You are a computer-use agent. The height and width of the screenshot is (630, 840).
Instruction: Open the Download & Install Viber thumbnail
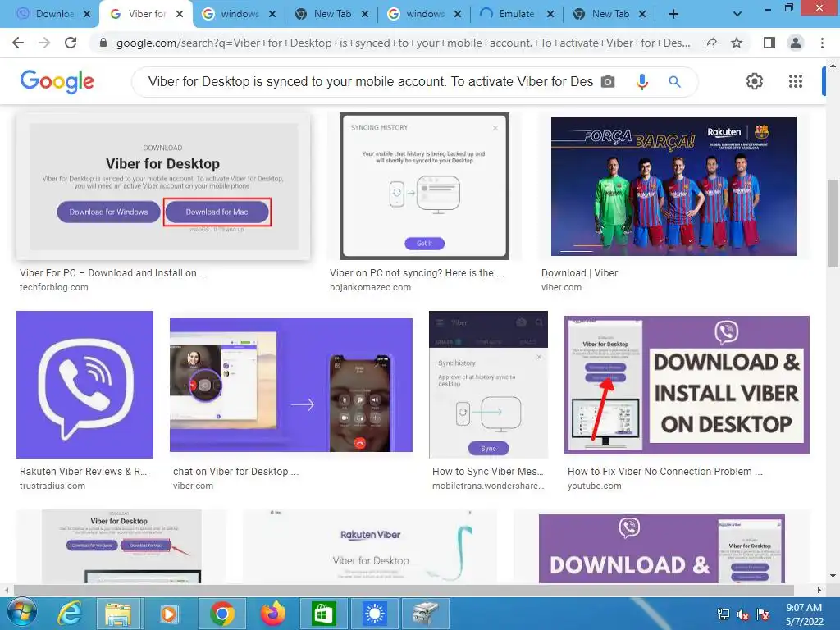[x=687, y=385]
